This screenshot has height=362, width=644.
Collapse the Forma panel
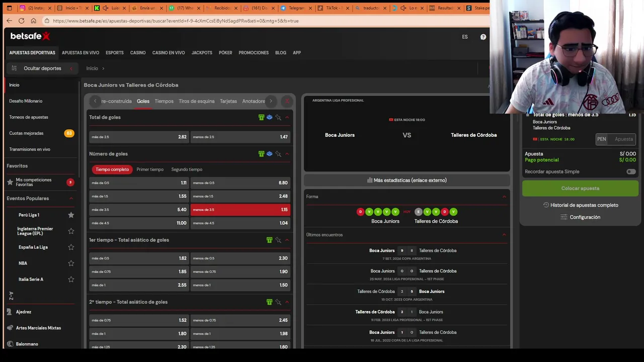(x=504, y=197)
